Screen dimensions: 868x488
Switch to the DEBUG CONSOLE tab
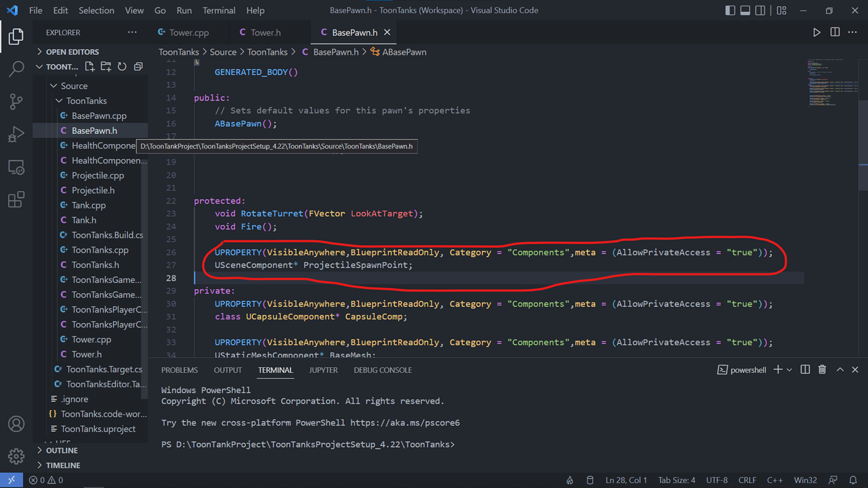(382, 370)
